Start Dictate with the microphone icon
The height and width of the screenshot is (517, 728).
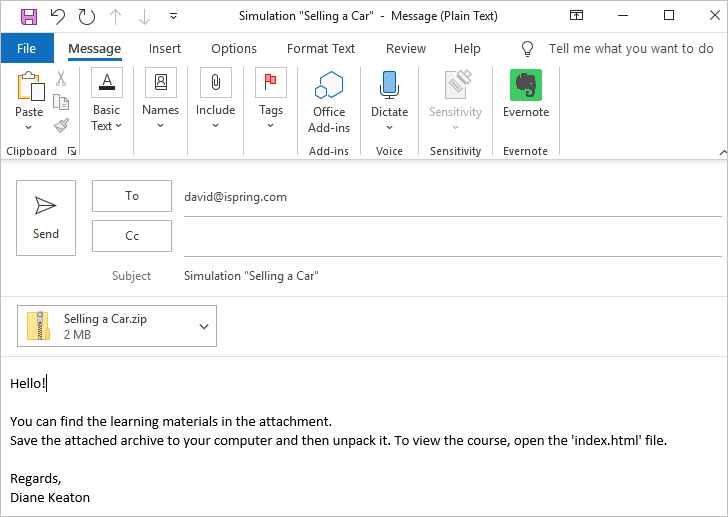[389, 86]
